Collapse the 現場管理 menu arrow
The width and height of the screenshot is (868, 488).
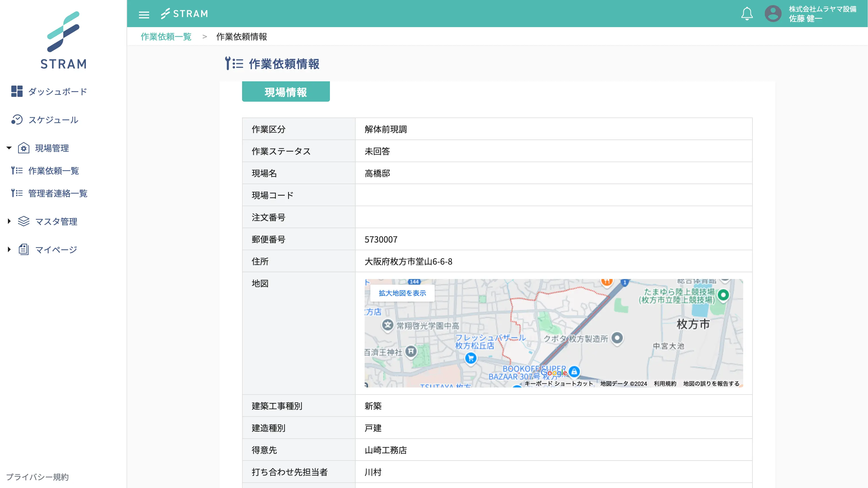(9, 148)
